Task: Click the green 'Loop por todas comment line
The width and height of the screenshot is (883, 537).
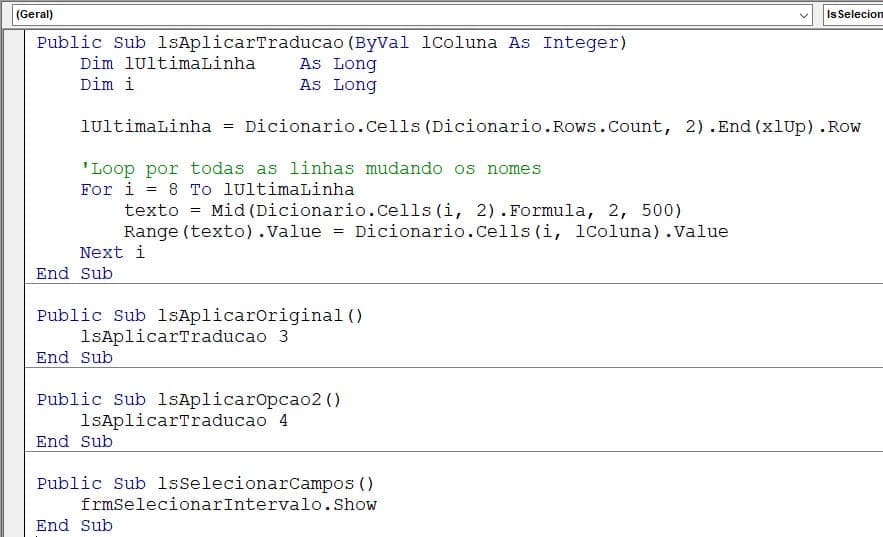Action: (310, 169)
